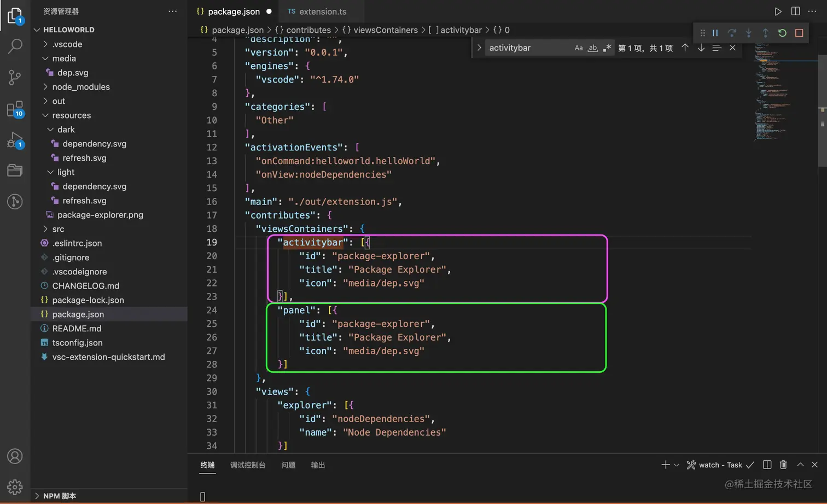827x504 pixels.
Task: Toggle Find in Selection
Action: click(717, 48)
